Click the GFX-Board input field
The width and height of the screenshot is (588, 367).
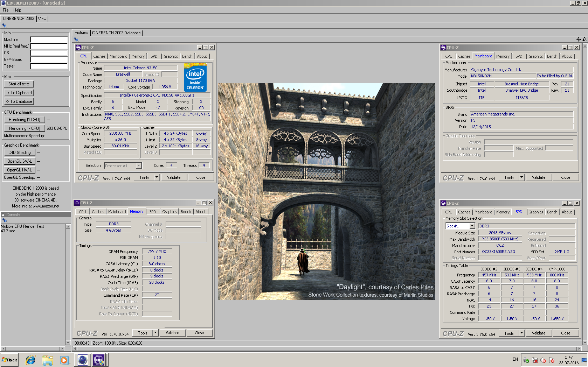pos(49,59)
